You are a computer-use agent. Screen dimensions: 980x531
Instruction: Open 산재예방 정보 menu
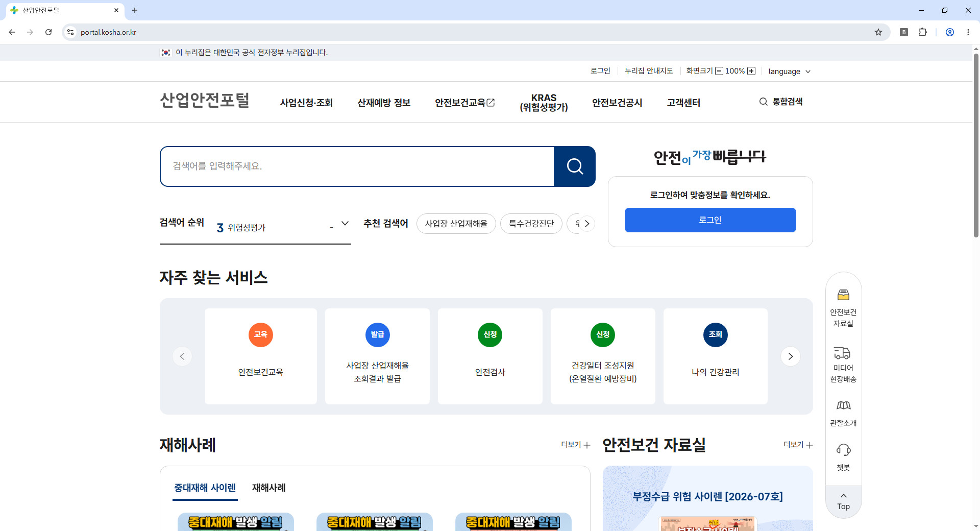click(x=384, y=103)
